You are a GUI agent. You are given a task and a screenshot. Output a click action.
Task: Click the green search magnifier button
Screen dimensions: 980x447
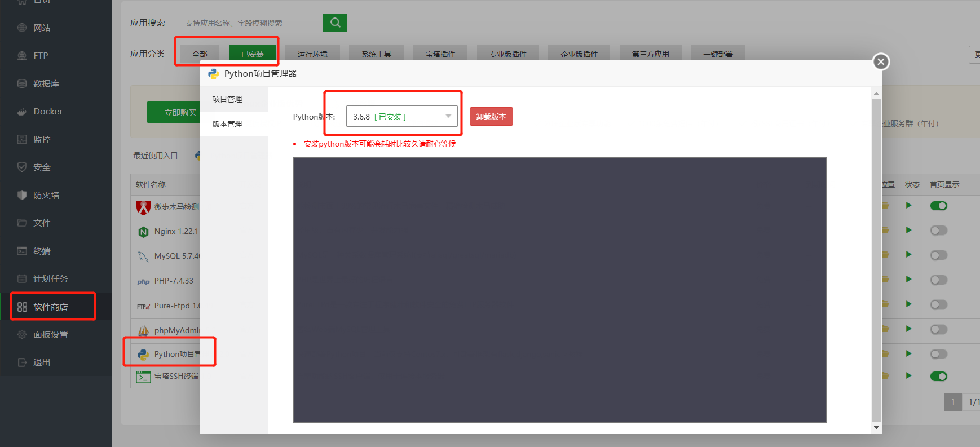(x=335, y=23)
